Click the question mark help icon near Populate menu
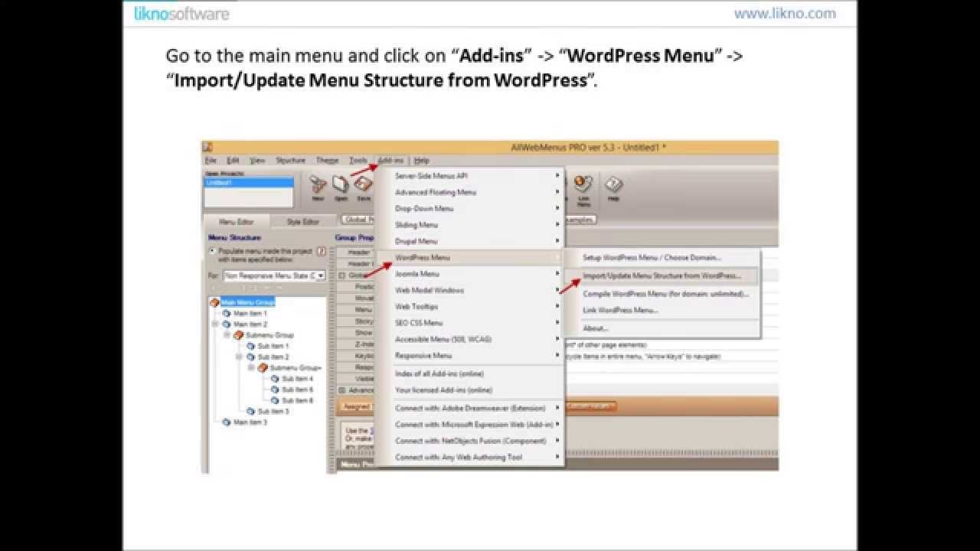Viewport: 980px width, 551px height. [x=322, y=251]
